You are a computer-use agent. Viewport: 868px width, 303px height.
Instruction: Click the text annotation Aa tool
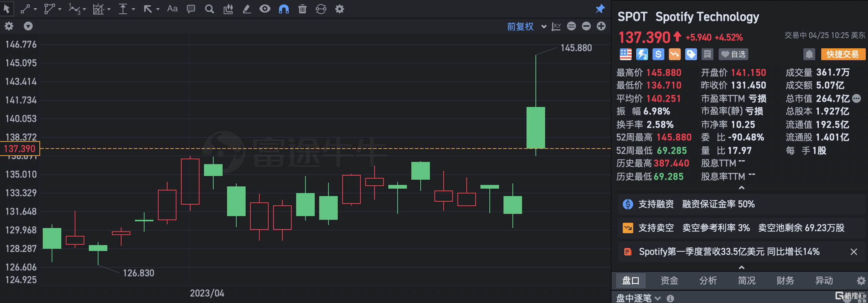coord(172,9)
